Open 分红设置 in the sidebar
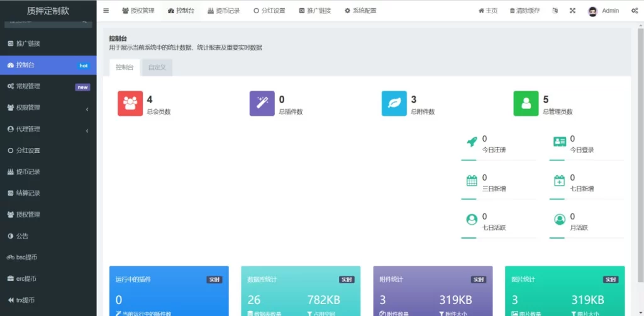 (x=48, y=150)
